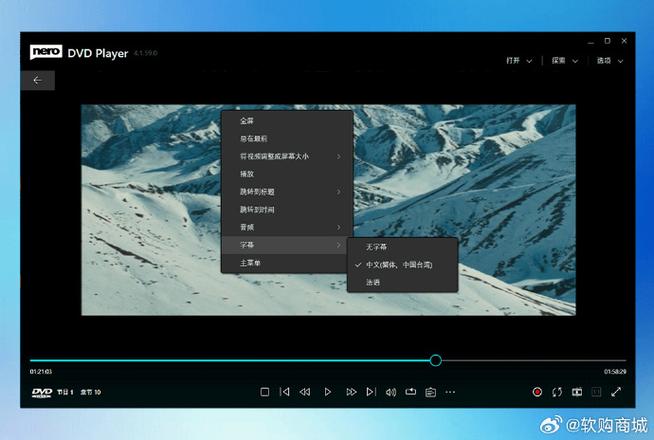Toggle 总在最前 in the context menu
Image resolution: width=654 pixels, height=440 pixels.
(x=287, y=138)
